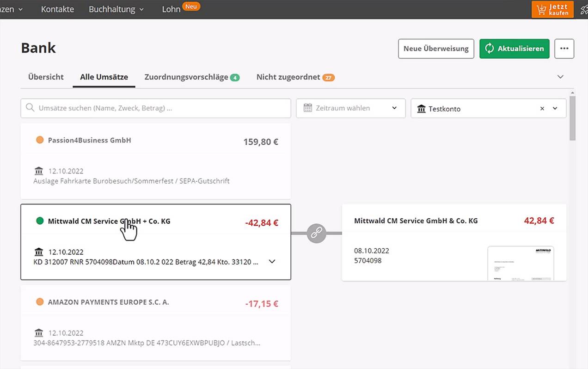Click the 159,80 € amount
The height and width of the screenshot is (369, 588).
(x=261, y=142)
